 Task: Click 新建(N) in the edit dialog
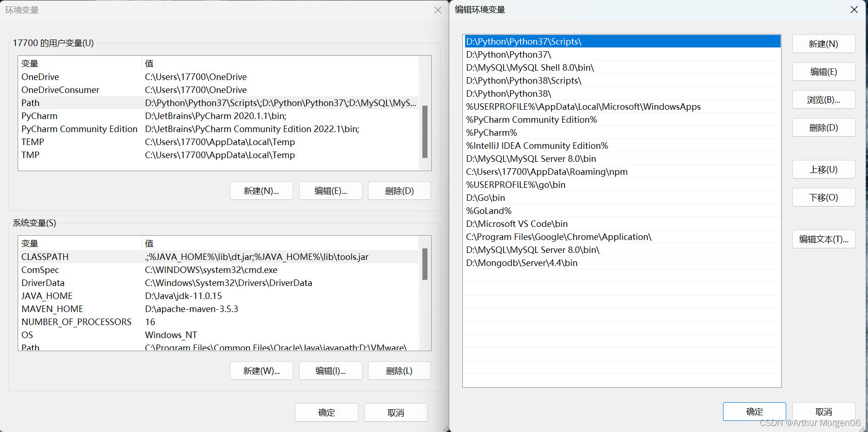point(823,44)
